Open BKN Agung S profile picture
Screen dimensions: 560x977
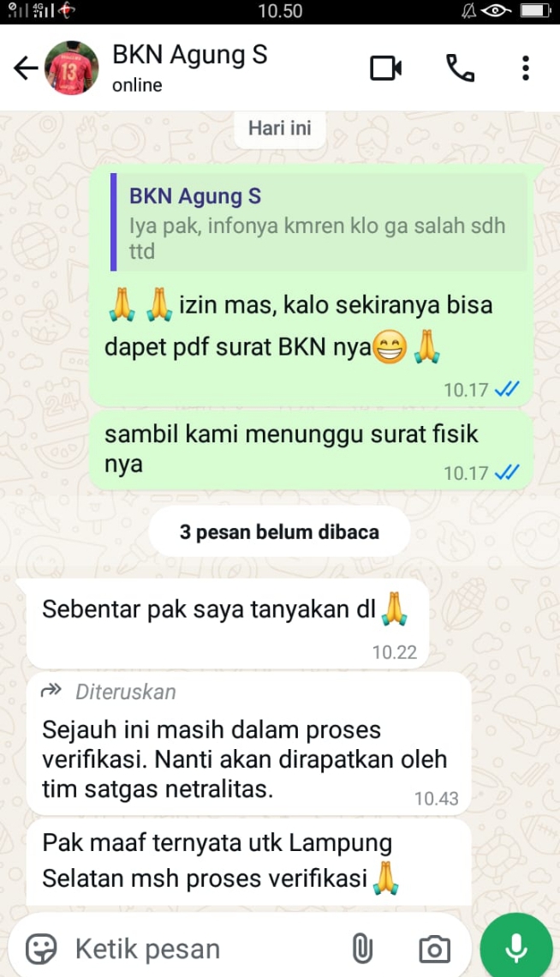pyautogui.click(x=71, y=68)
